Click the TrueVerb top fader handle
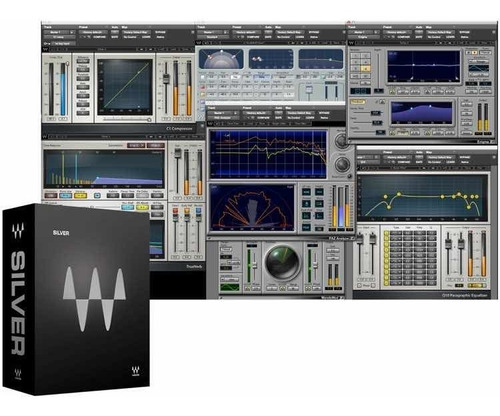500x416 pixels. pos(178,153)
